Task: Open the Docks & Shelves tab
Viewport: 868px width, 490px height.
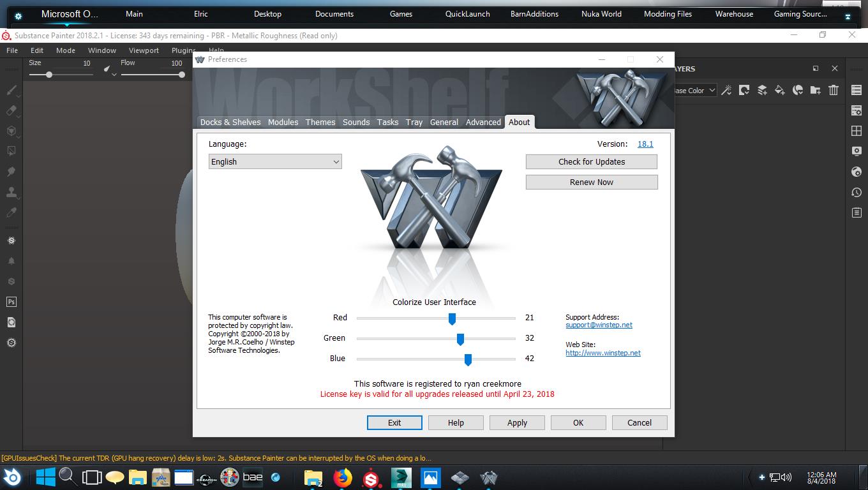Action: click(x=230, y=122)
